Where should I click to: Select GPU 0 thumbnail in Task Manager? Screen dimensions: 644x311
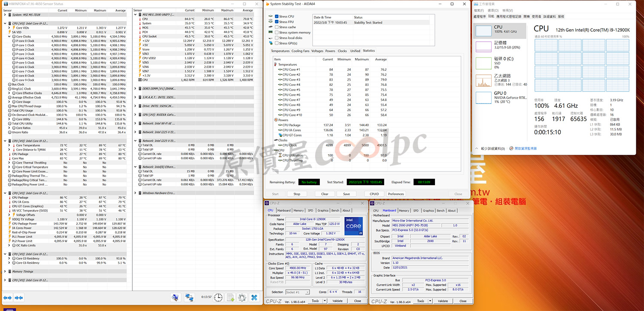(483, 97)
